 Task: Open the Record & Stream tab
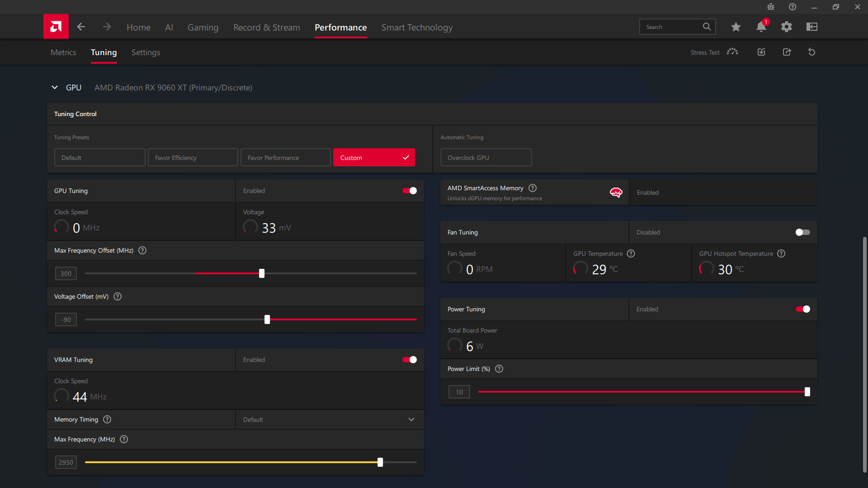coord(267,28)
